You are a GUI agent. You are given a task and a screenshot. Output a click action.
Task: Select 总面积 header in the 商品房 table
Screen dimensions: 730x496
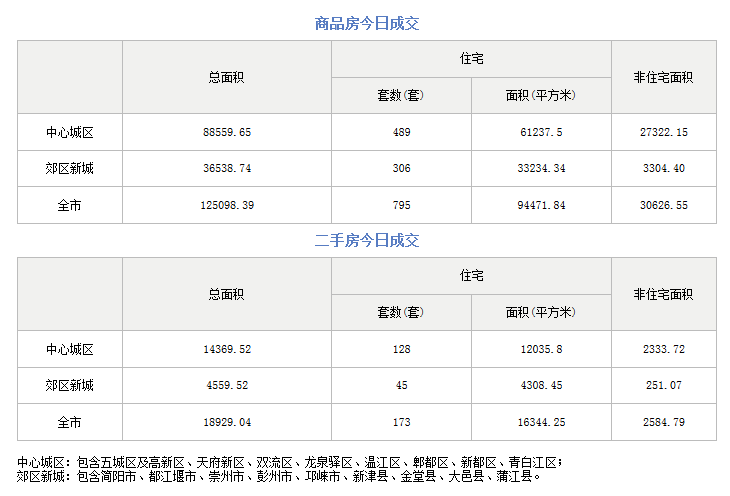click(x=226, y=77)
